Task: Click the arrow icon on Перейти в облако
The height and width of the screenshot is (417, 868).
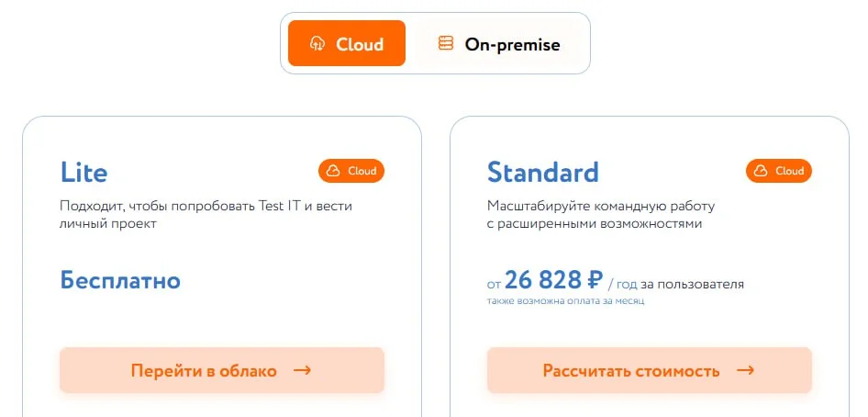Action: (x=302, y=370)
